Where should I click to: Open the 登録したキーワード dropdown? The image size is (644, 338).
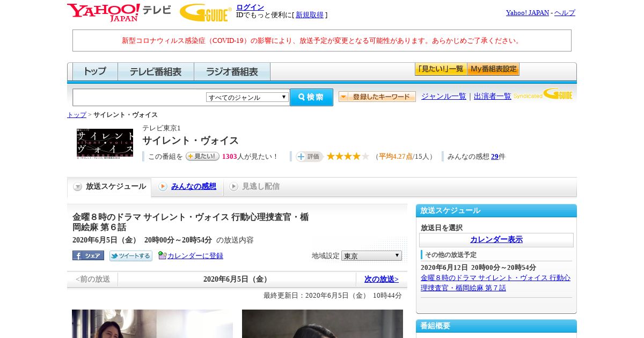click(x=377, y=97)
